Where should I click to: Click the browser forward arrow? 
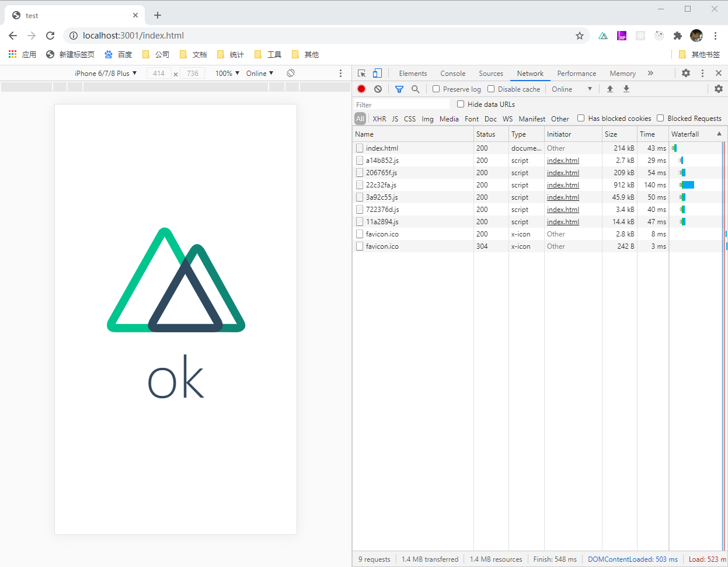(32, 36)
